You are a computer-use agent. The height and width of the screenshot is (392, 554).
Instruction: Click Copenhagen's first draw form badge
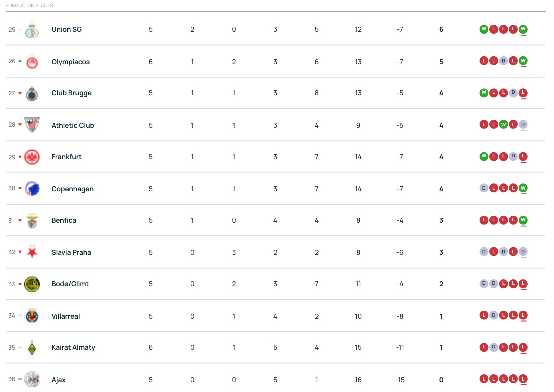tap(484, 188)
